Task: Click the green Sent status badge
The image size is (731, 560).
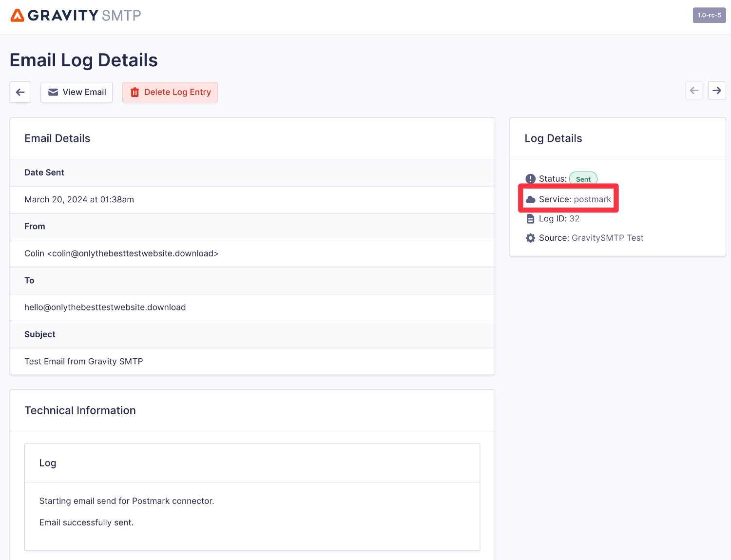Action: (x=583, y=179)
